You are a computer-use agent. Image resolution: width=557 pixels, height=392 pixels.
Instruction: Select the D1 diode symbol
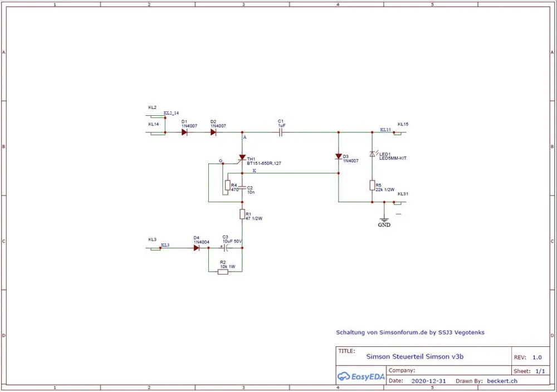point(184,132)
